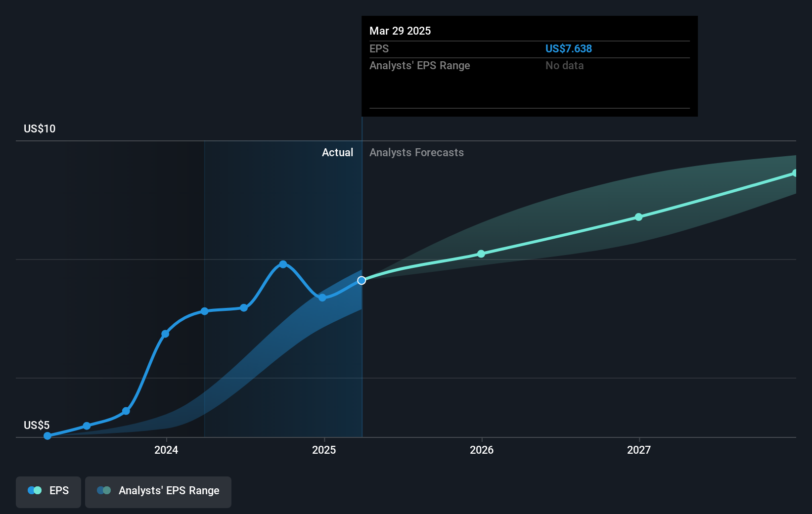Click the first EPS data point near US$5

pos(47,435)
